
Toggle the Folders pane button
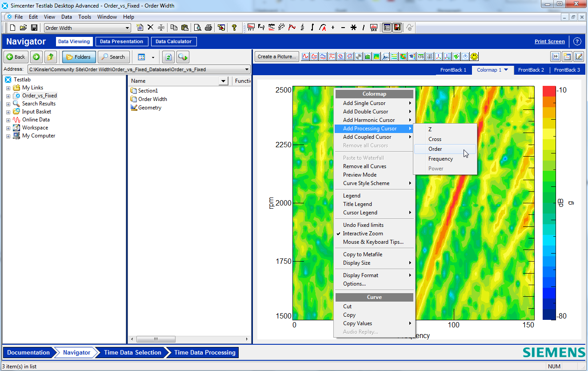point(79,57)
